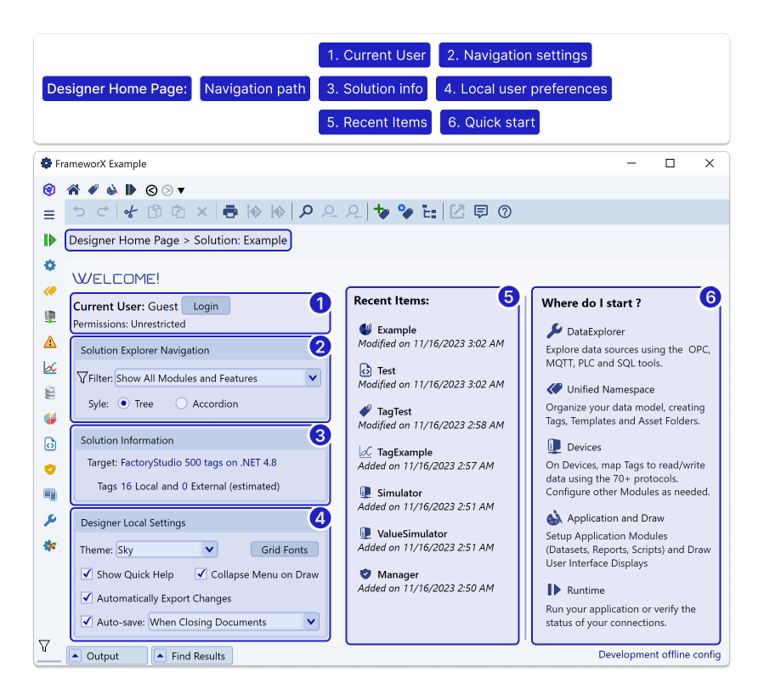Viewport: 764px width, 700px height.
Task: Expand the Theme dropdown showing Sky
Action: point(210,550)
